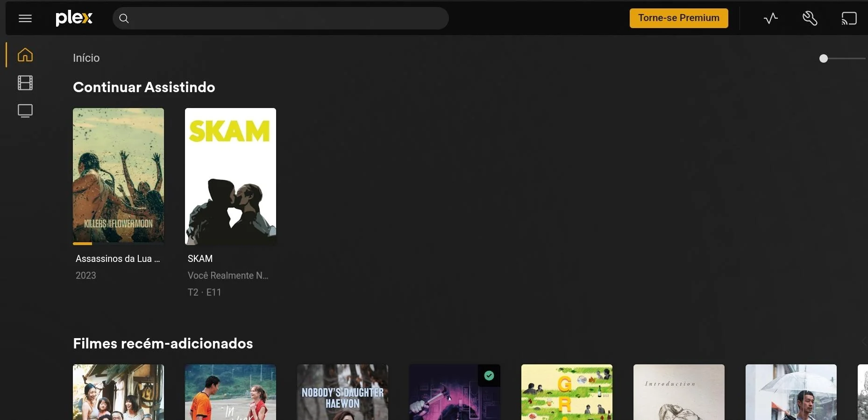Open Killers of the Flower Moon poster
868x420 pixels.
pyautogui.click(x=118, y=176)
